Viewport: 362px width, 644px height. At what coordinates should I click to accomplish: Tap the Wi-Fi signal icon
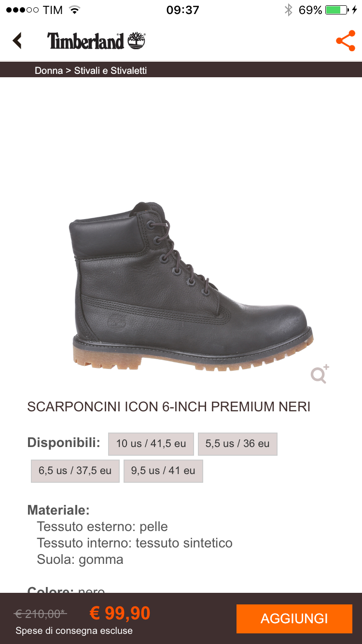pos(74,10)
